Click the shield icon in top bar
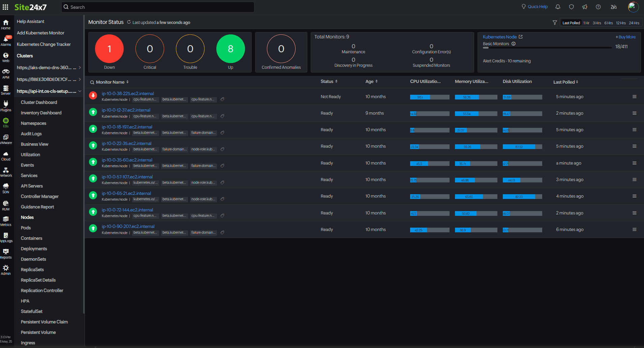The image size is (644, 348). 571,7
